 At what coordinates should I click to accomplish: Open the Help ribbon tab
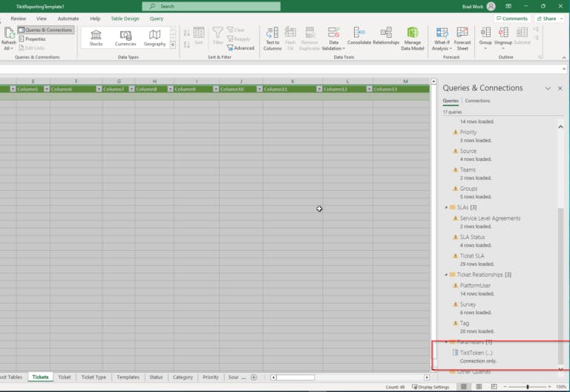tap(95, 19)
